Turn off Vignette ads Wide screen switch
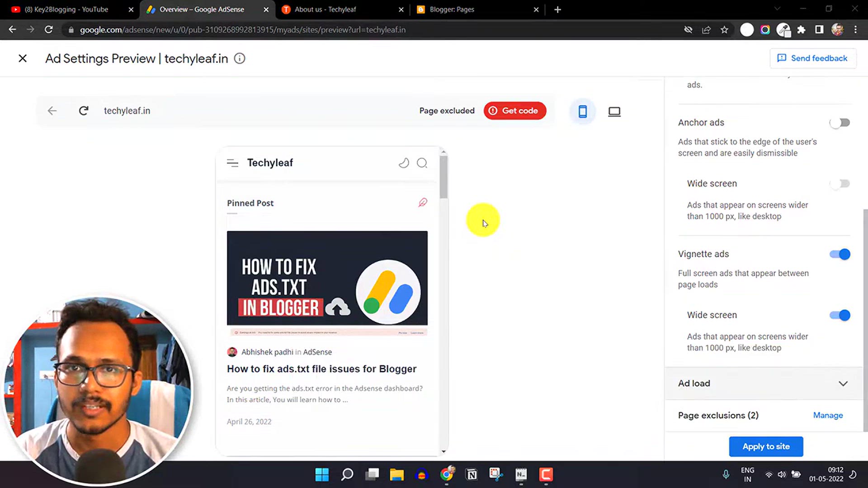 (x=840, y=315)
